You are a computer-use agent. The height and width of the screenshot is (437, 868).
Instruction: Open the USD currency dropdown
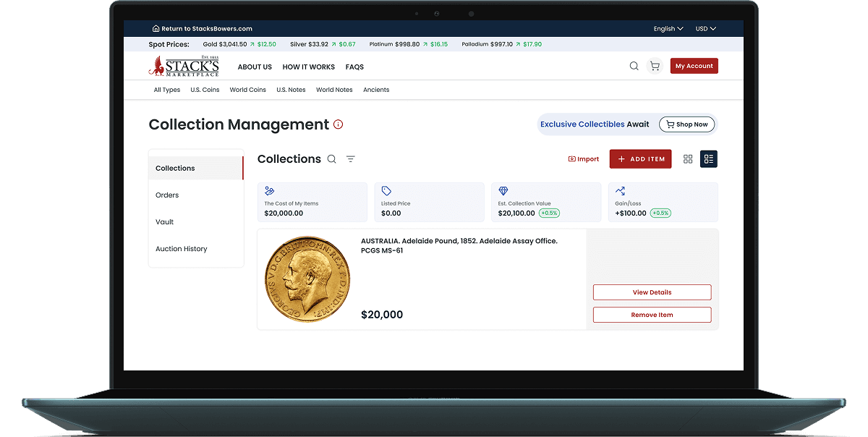coord(705,29)
